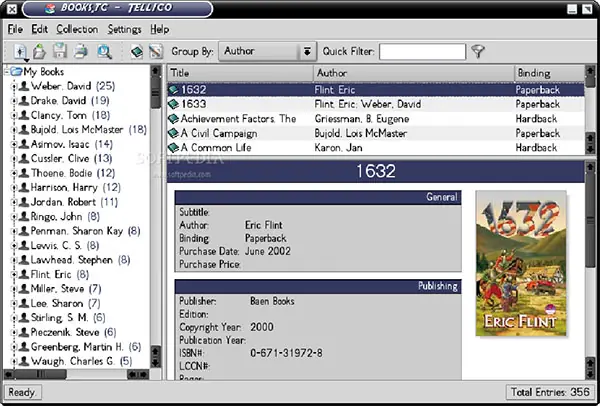Click book icon beside Achievement Factors
Screen dimensions: 600x406
point(174,119)
